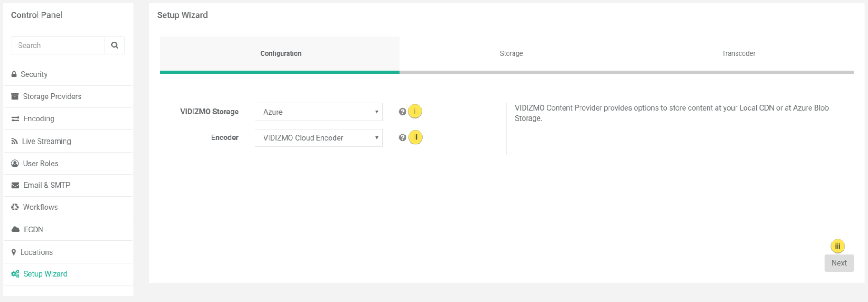Go to Workflows section
Image resolution: width=868 pixels, height=302 pixels.
(x=68, y=207)
